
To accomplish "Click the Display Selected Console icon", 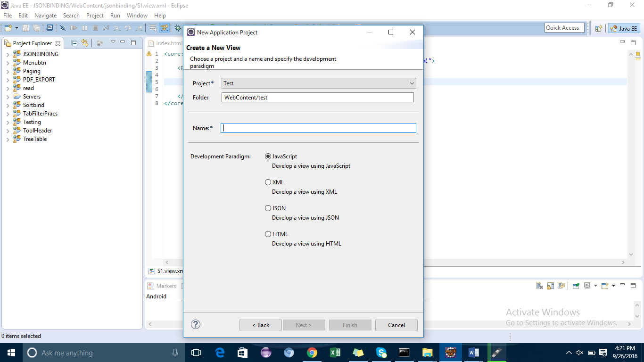I will (587, 286).
